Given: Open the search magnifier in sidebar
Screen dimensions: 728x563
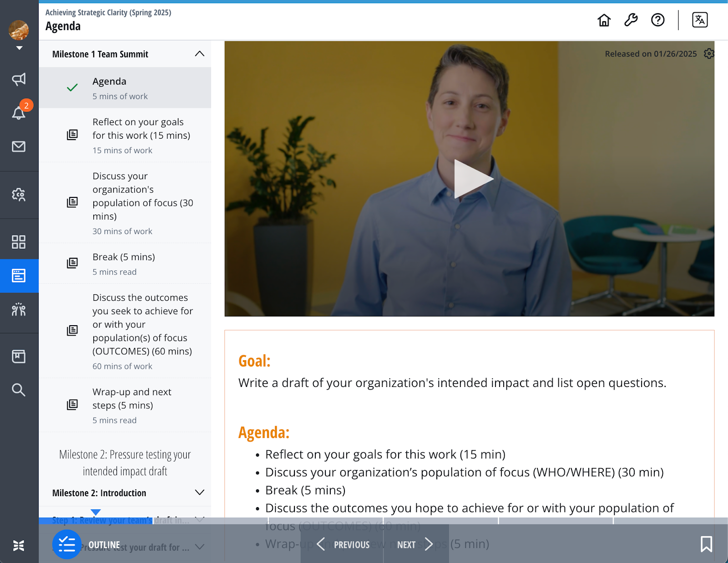Looking at the screenshot, I should [x=19, y=390].
